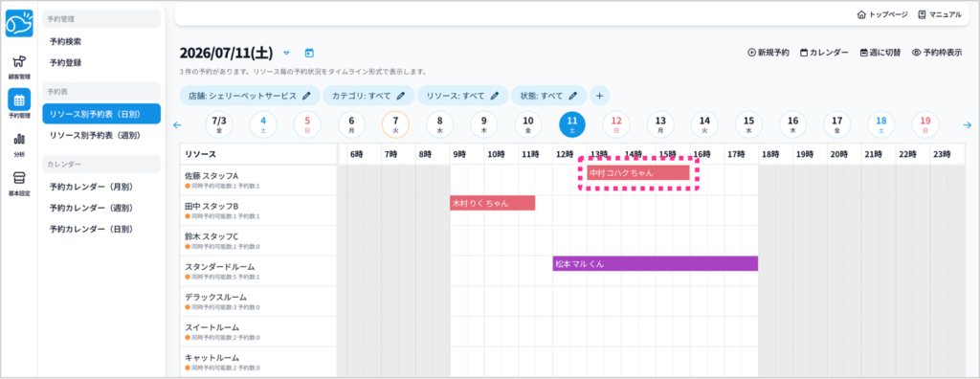Screen dimensions: 980x379
Task: Go to previous dates with left arrow
Action: point(177,125)
